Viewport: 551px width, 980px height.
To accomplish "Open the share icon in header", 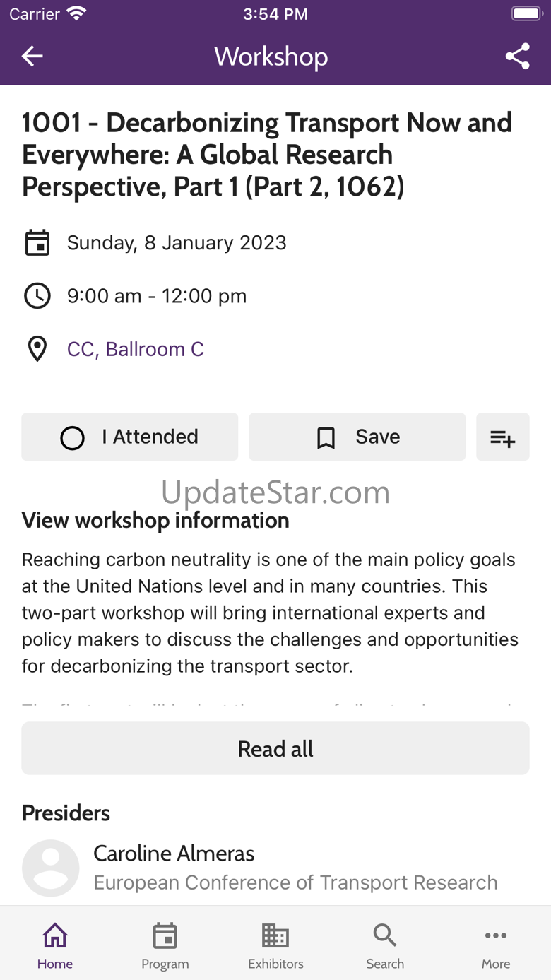I will pyautogui.click(x=518, y=57).
